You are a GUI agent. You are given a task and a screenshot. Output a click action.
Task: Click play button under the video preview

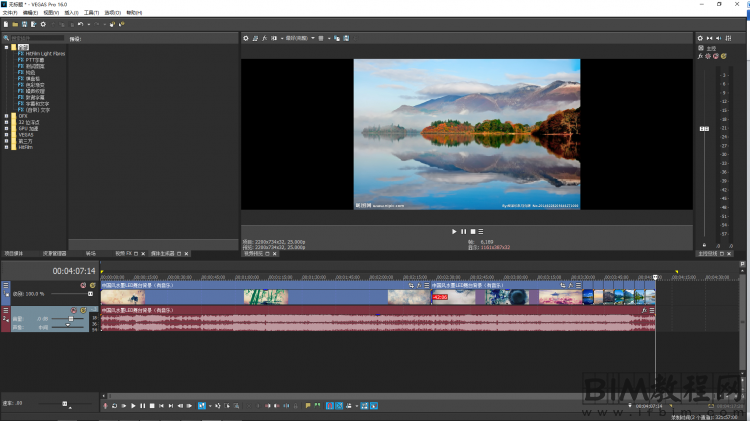(454, 231)
